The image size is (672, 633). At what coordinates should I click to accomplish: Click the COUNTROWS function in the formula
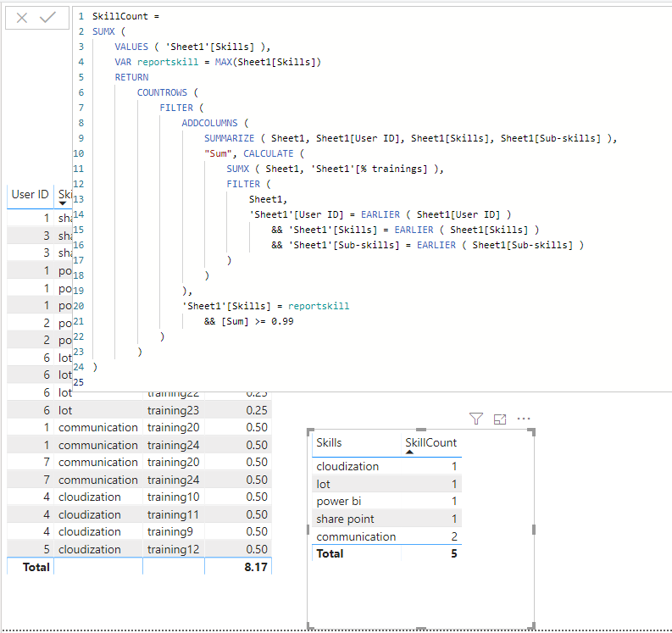162,92
